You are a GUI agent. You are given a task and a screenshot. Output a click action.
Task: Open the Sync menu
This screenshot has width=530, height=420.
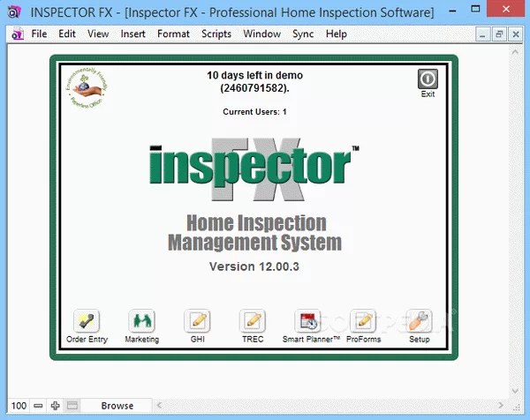tap(303, 34)
